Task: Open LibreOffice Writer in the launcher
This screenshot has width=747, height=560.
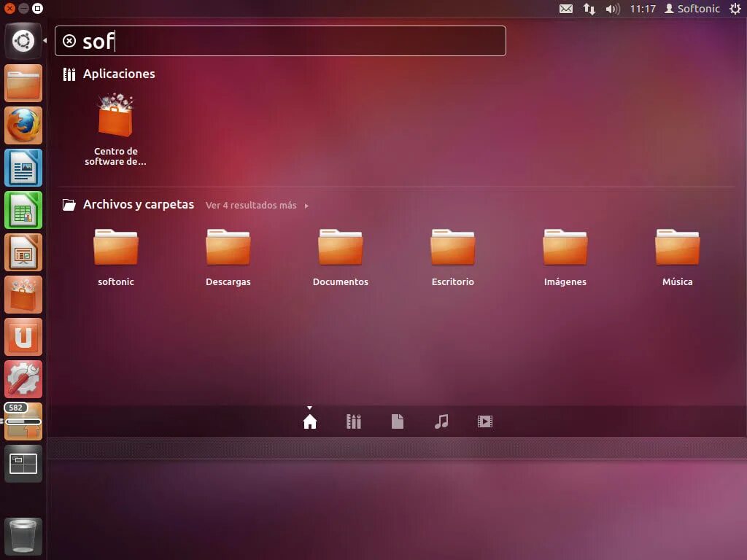Action: tap(23, 168)
